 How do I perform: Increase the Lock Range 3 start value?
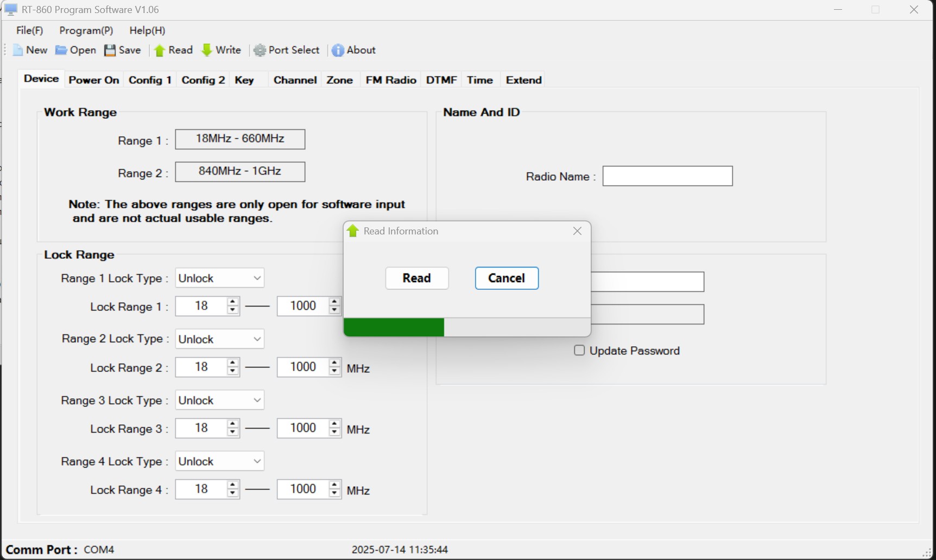click(233, 424)
